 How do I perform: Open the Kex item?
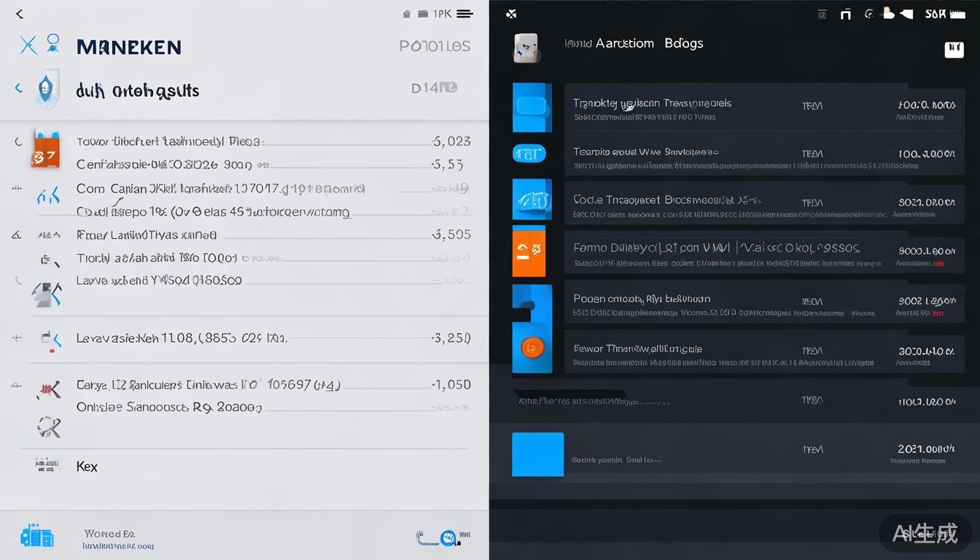[x=87, y=467]
